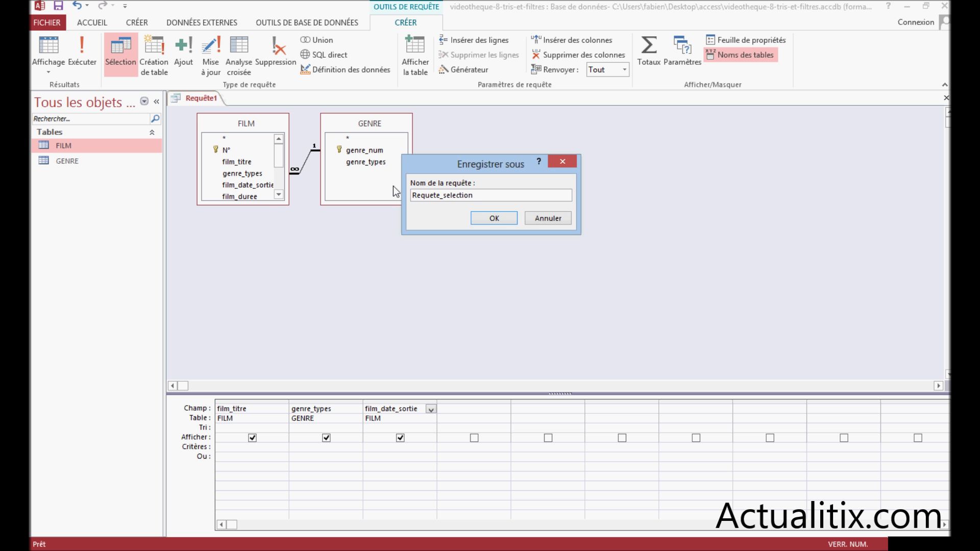980x551 pixels.
Task: Click the Affichage view icon
Action: [48, 45]
